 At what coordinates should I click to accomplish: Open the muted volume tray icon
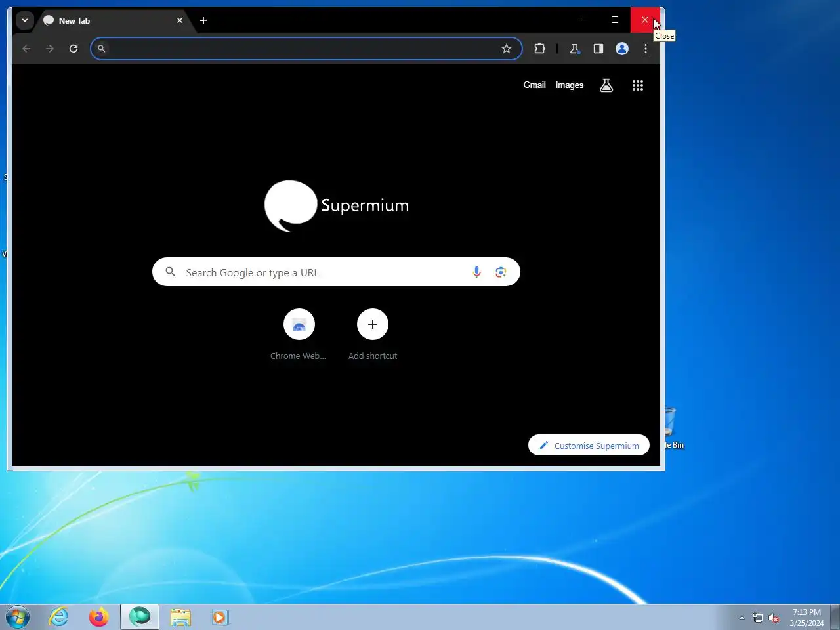tap(774, 618)
